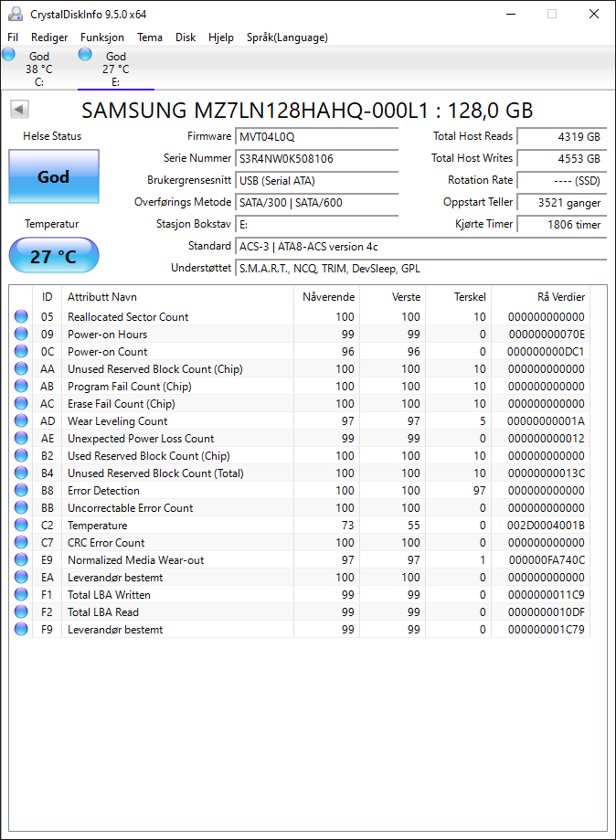The image size is (616, 840).
Task: Click the serial number field S3R4NW0K508106
Action: pos(316,159)
